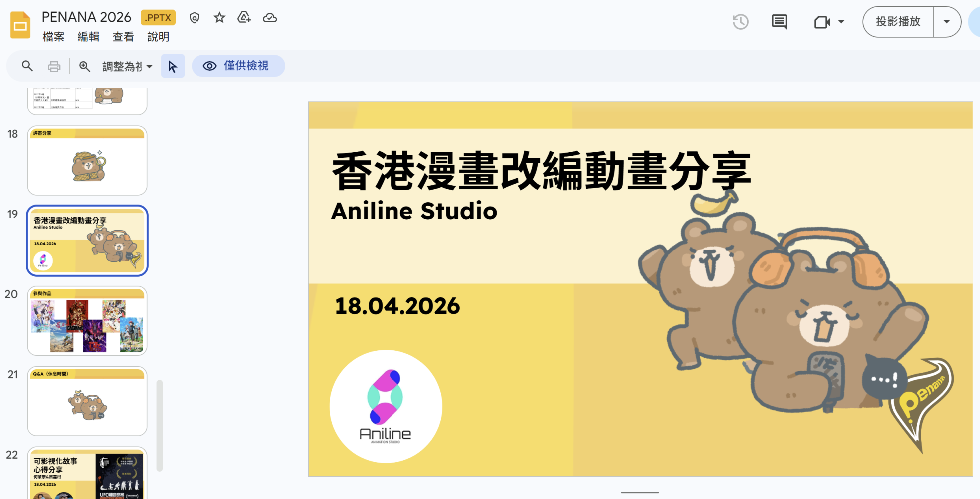Expand the slideshow options arrow
Viewport: 980px width, 499px height.
pos(947,22)
